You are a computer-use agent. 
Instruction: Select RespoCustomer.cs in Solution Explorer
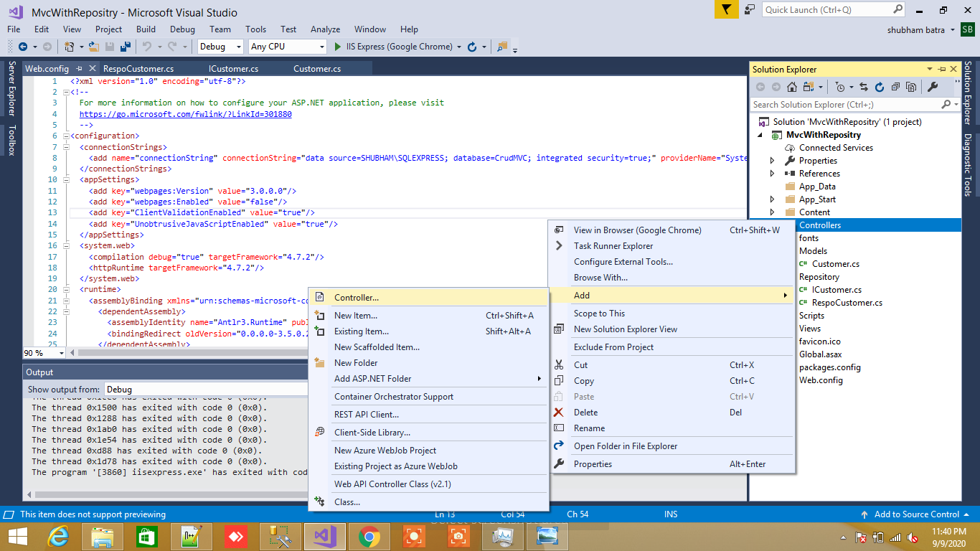coord(847,303)
